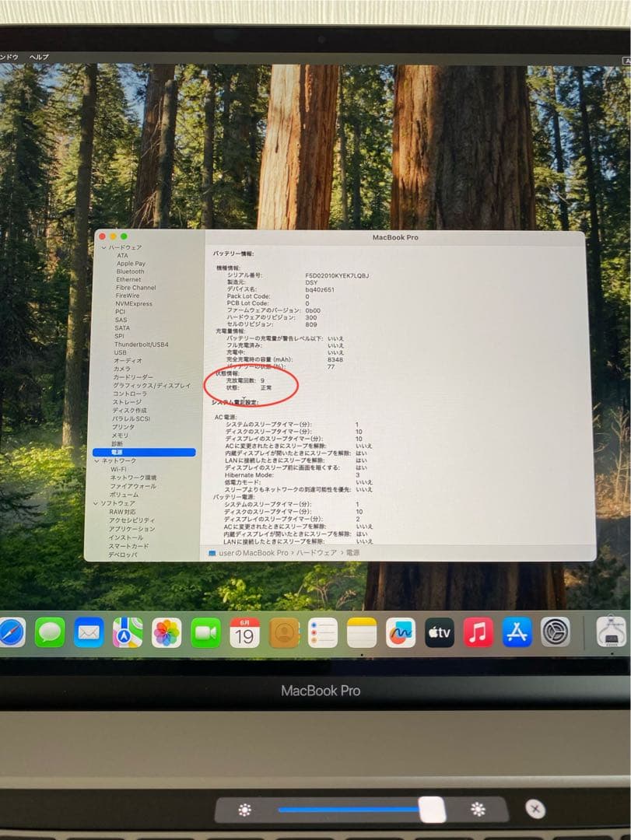Open the ヘルプ menu

(x=37, y=58)
